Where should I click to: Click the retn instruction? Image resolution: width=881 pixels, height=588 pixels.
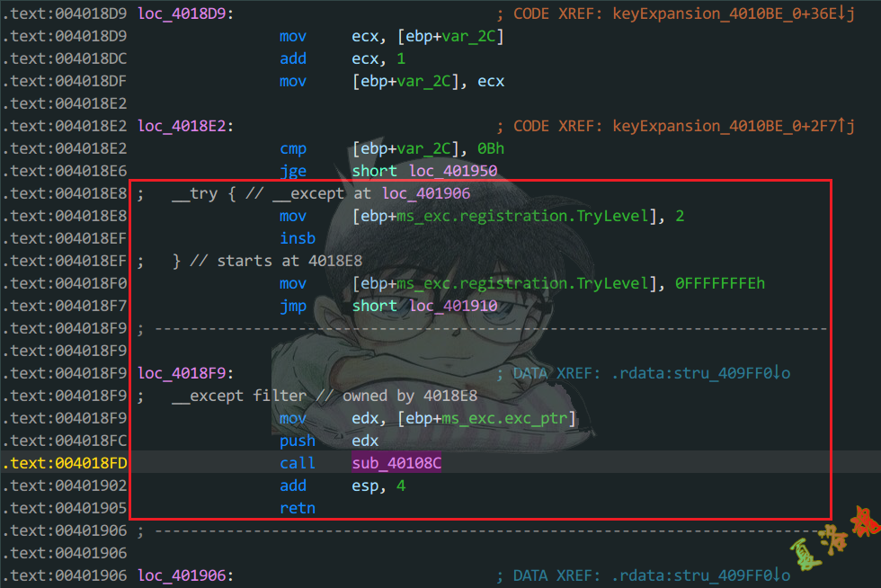297,508
